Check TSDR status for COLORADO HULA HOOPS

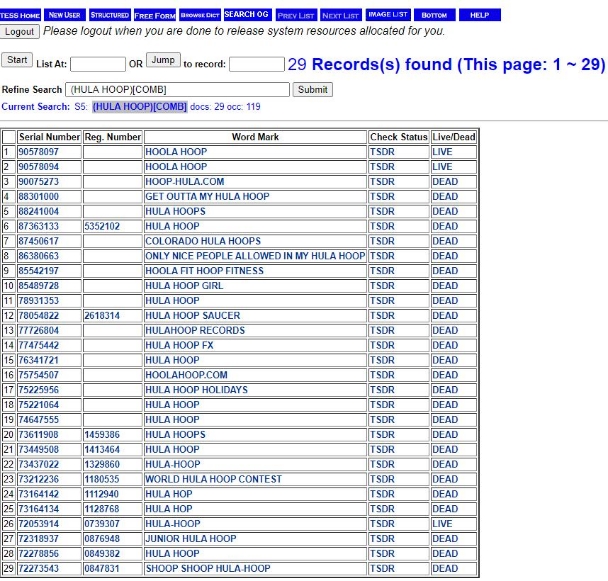tap(381, 241)
